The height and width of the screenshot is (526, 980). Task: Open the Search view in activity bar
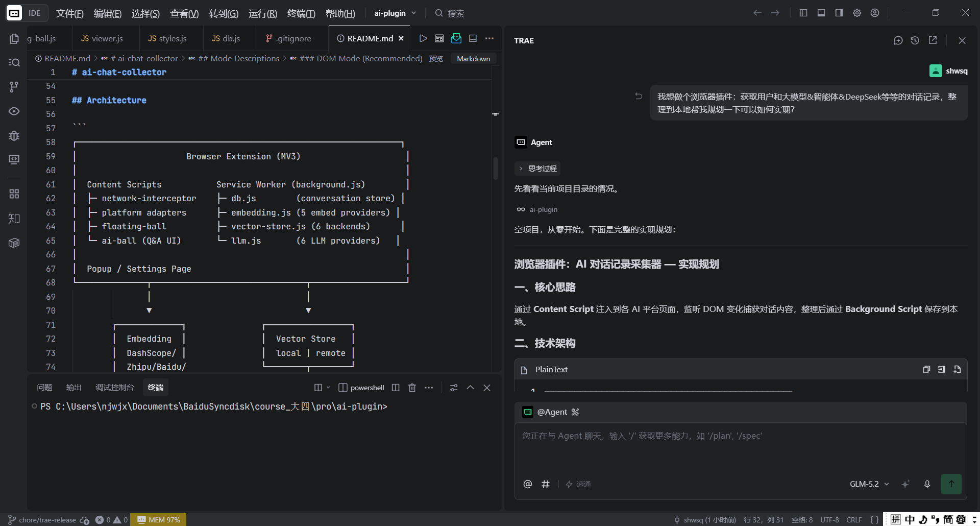click(14, 62)
